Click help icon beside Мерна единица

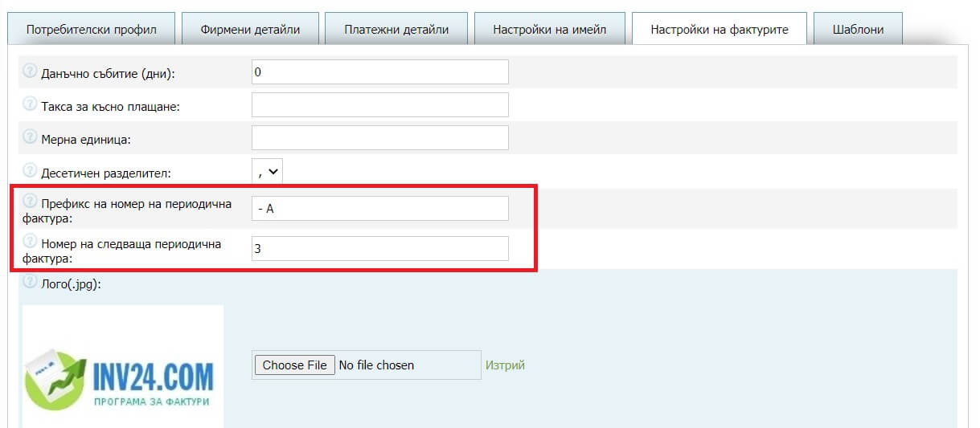point(31,137)
